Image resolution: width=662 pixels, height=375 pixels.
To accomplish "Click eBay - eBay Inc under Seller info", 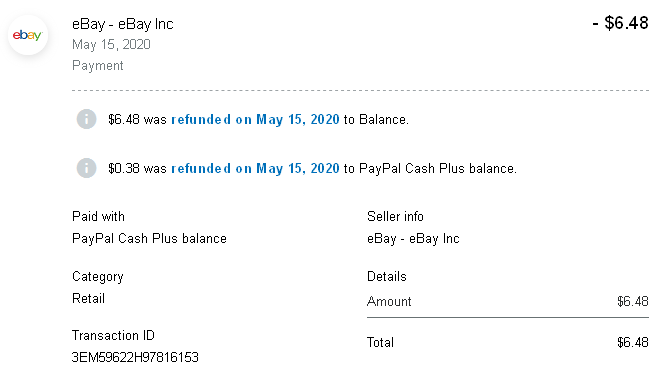I will coord(413,239).
